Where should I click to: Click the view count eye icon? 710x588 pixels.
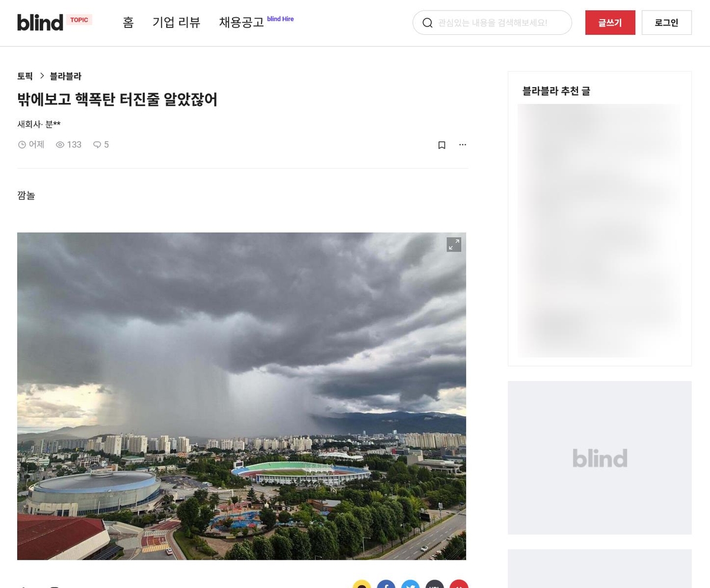coord(60,145)
